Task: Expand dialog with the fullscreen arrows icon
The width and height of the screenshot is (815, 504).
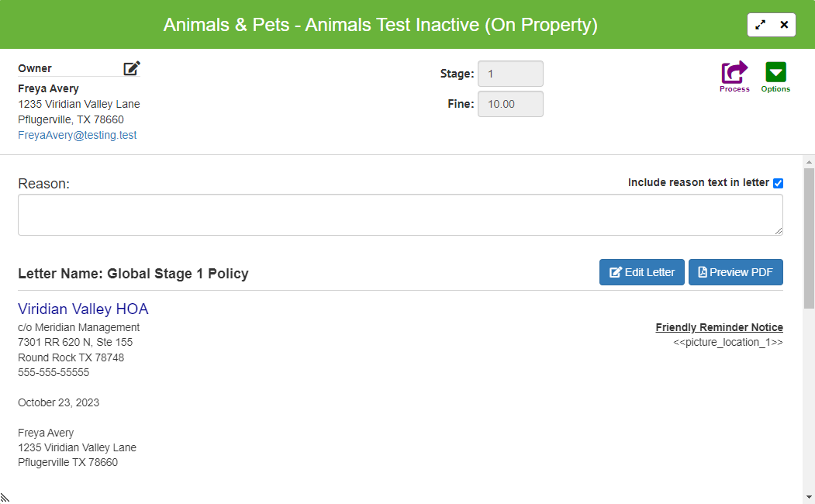Action: 760,24
